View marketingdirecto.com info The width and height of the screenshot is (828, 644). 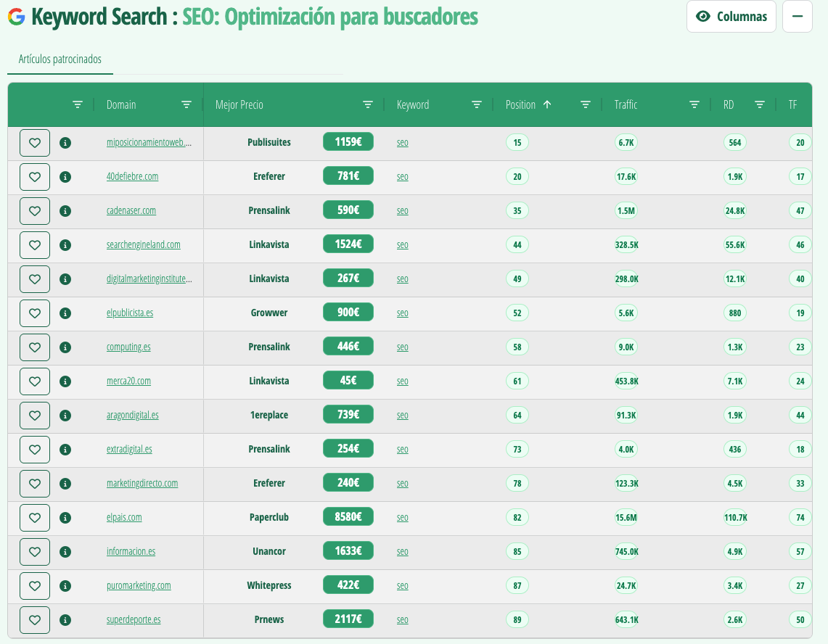point(65,484)
